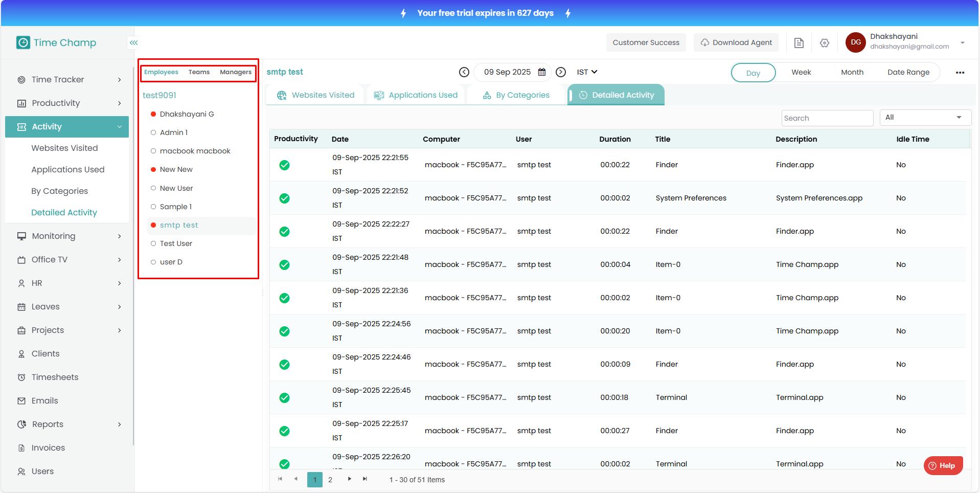Click the previous date arrow icon
The height and width of the screenshot is (493, 980).
(464, 72)
